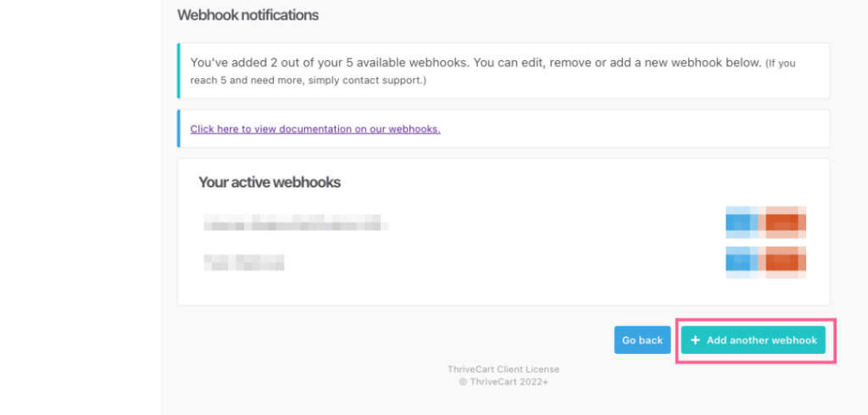Click the blue left edge of the documentation banner
868x415 pixels.
pyautogui.click(x=179, y=128)
